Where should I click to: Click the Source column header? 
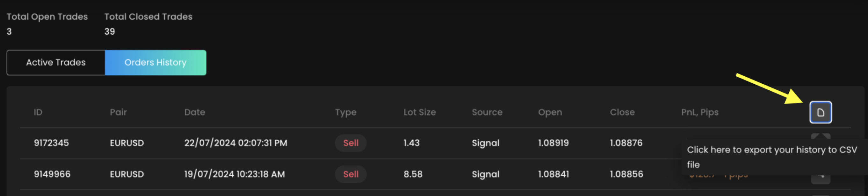[487, 112]
